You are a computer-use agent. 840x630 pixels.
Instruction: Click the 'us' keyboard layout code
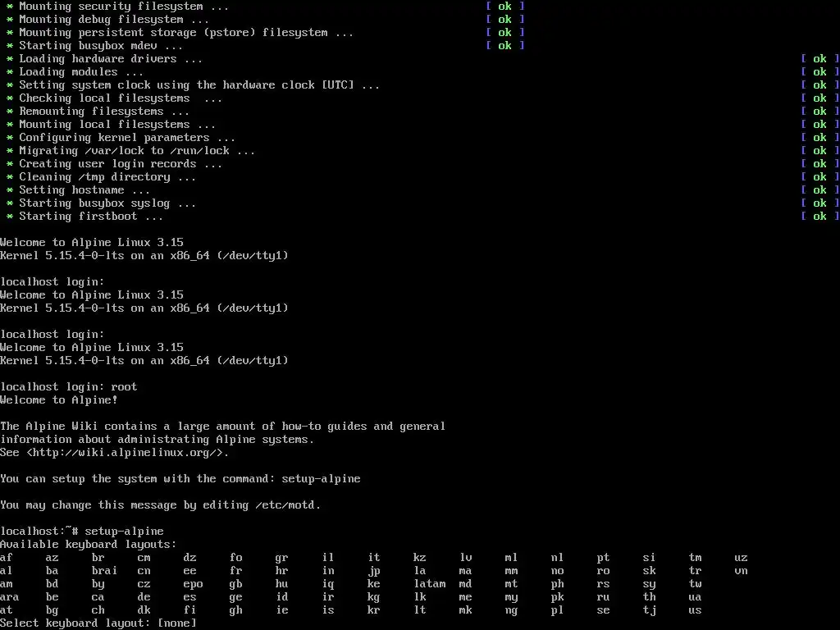(x=695, y=610)
